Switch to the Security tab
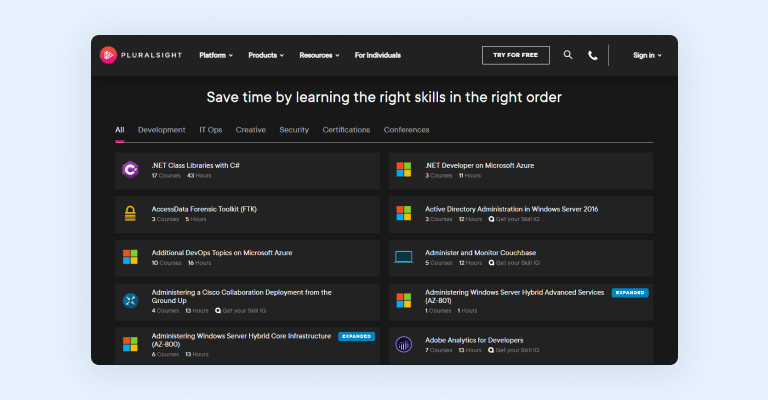The image size is (768, 400). point(294,130)
